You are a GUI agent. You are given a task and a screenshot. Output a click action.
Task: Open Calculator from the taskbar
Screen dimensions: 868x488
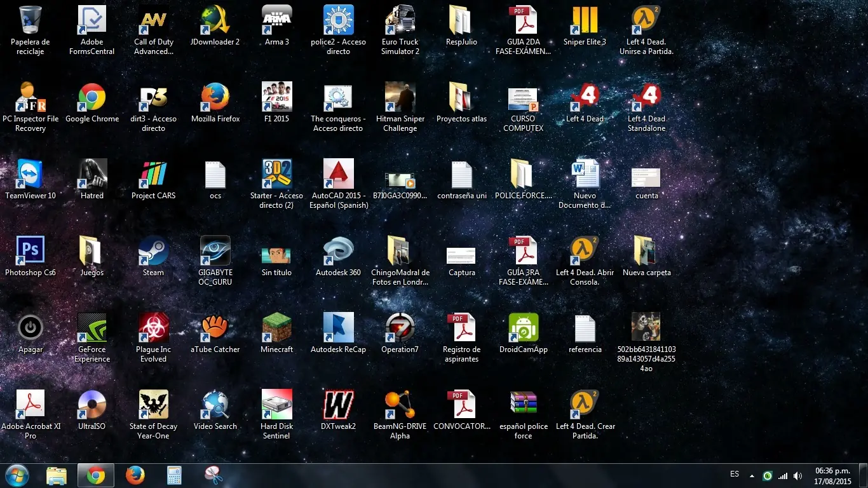tap(174, 475)
